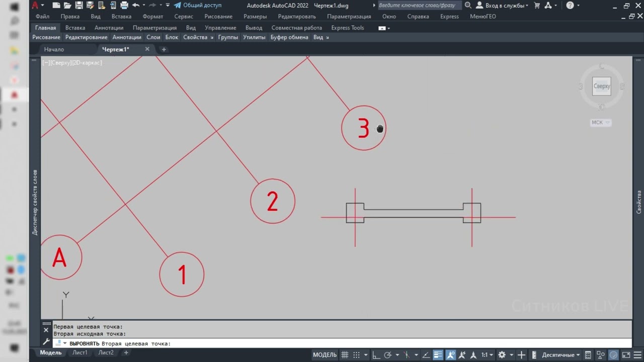The image size is (644, 362).
Task: Switch to the Sheet1 layout tab
Action: (79, 353)
